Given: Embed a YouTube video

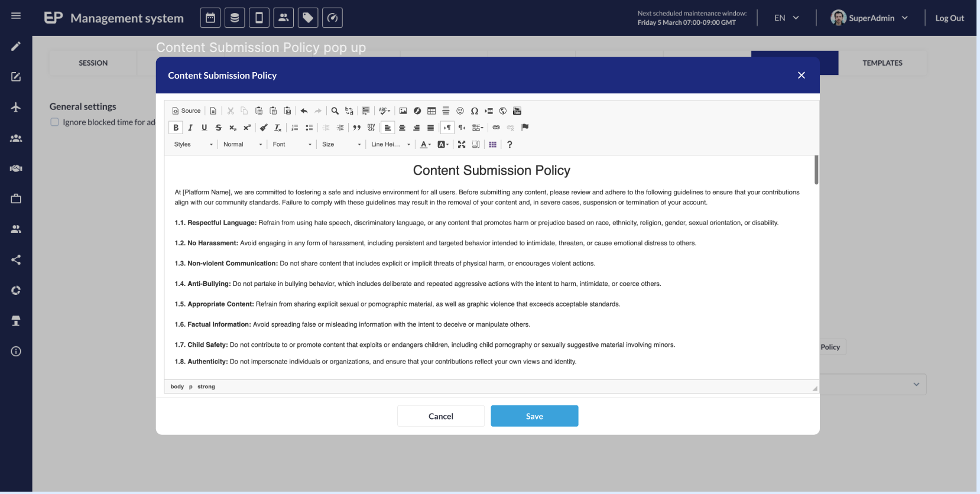Looking at the screenshot, I should coord(517,110).
